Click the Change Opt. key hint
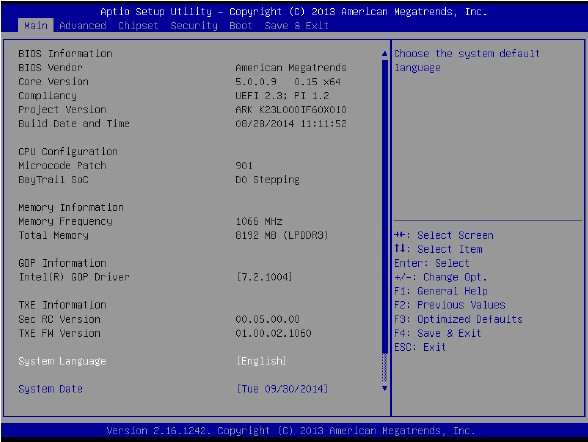 [441, 277]
